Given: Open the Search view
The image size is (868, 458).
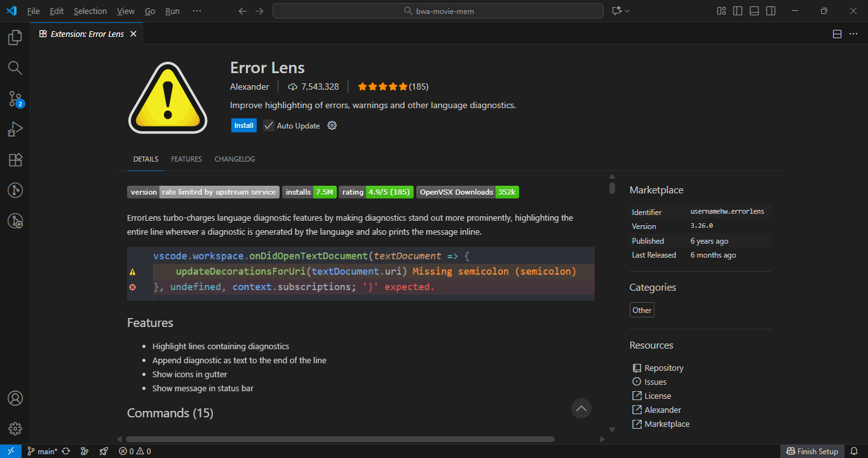Looking at the screenshot, I should pos(15,68).
